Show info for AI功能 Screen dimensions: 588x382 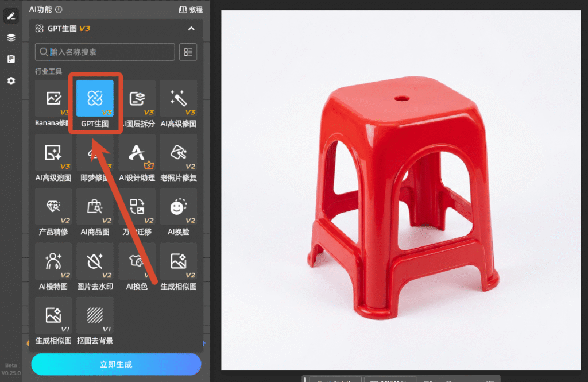point(59,9)
